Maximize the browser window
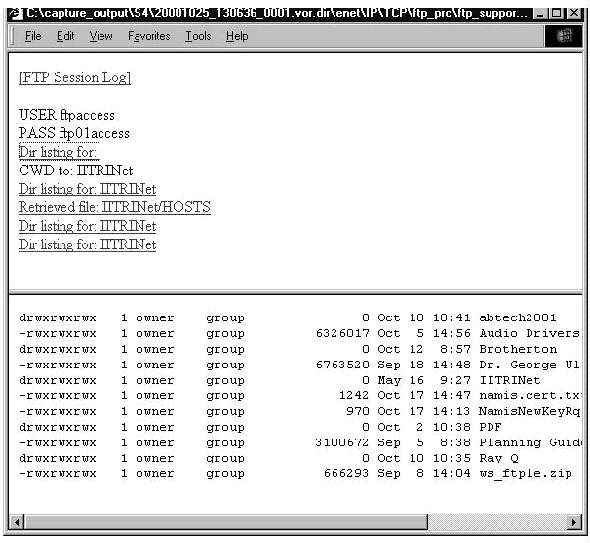 556,14
